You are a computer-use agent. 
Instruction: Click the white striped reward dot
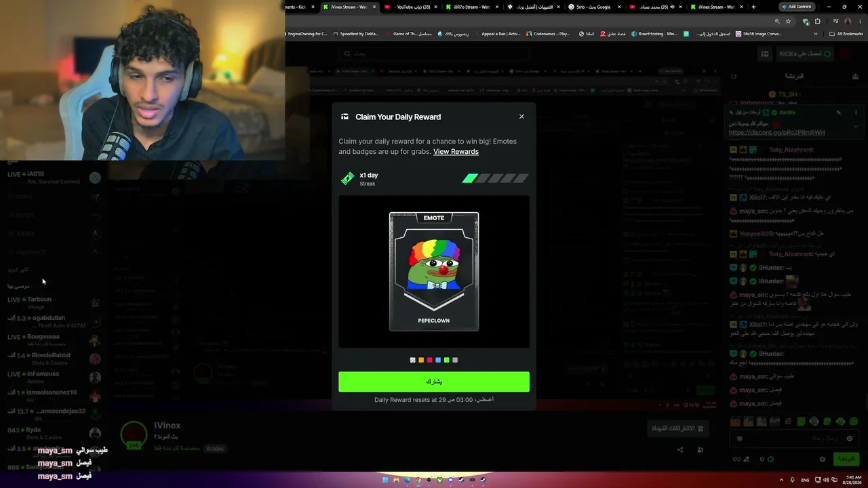pyautogui.click(x=413, y=360)
